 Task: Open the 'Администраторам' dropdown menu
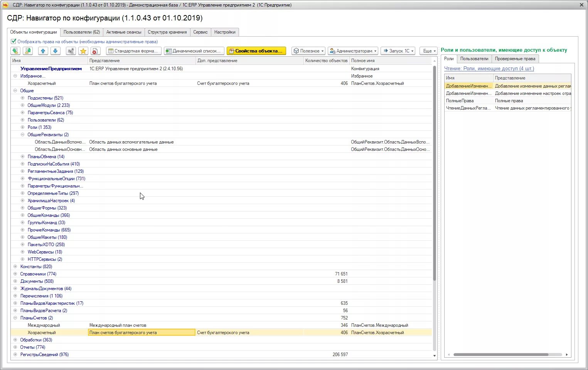[353, 51]
